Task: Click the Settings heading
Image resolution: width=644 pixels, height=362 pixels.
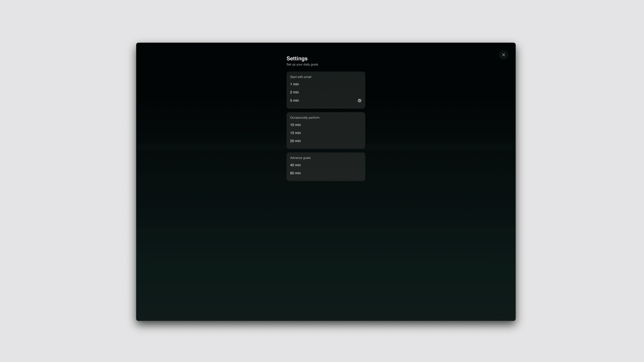Action: click(297, 58)
